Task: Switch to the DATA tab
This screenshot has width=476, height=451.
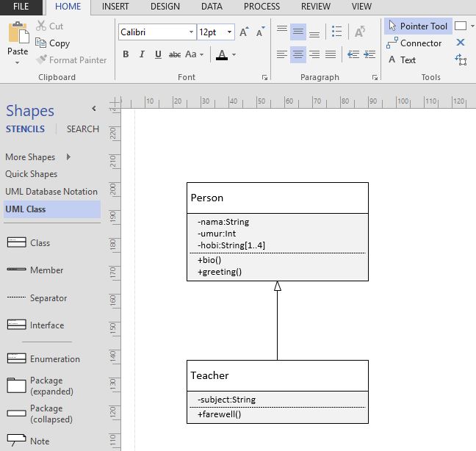Action: click(x=212, y=7)
